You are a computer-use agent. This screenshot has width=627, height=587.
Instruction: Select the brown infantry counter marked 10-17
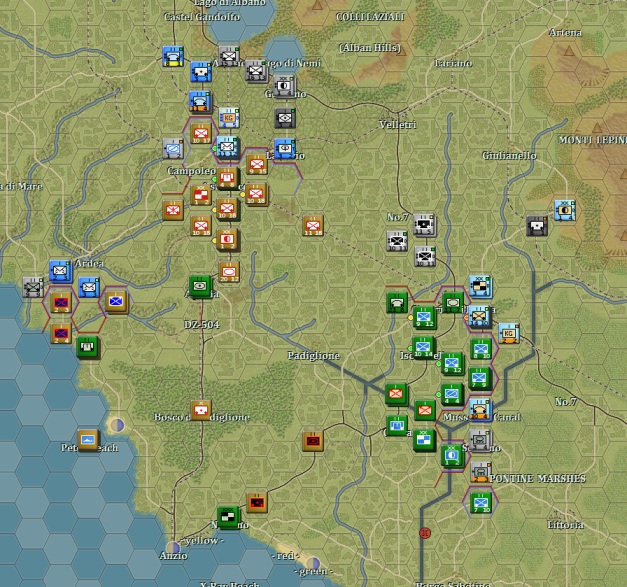(201, 134)
